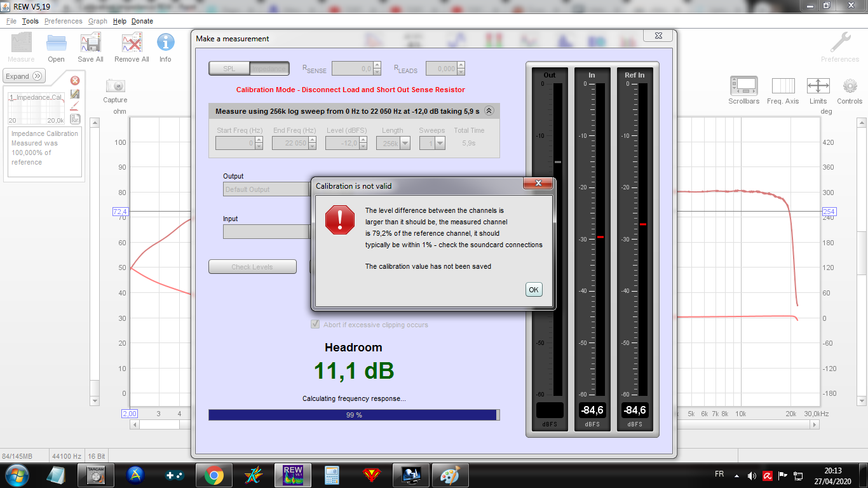Viewport: 868px width, 488px height.
Task: Close the 'Calibration is not valid' dialog
Action: pyautogui.click(x=538, y=184)
